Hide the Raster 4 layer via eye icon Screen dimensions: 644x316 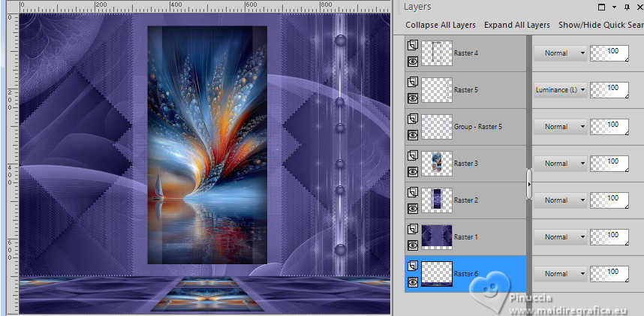point(413,62)
